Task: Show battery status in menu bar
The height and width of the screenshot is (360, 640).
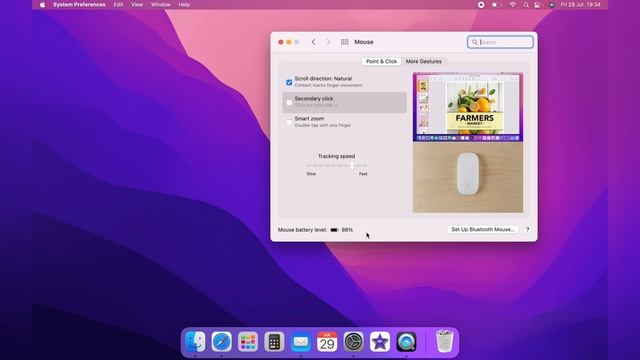Action: pos(497,5)
